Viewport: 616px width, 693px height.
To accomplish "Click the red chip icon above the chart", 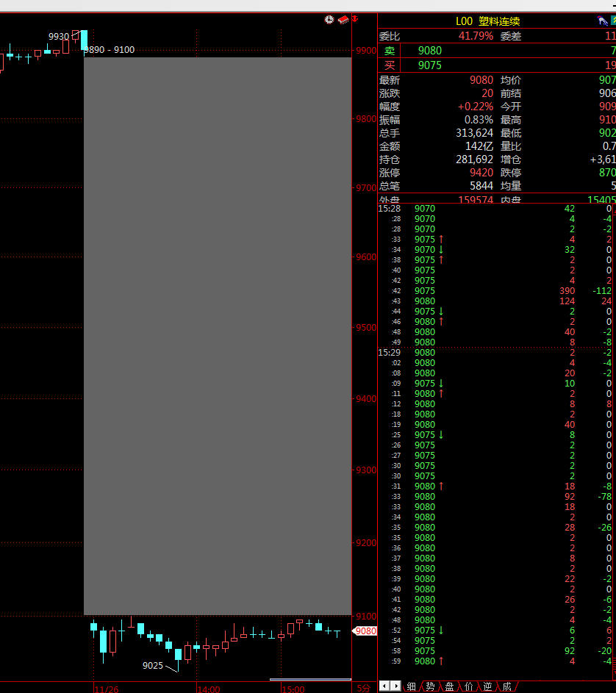I will point(343,19).
